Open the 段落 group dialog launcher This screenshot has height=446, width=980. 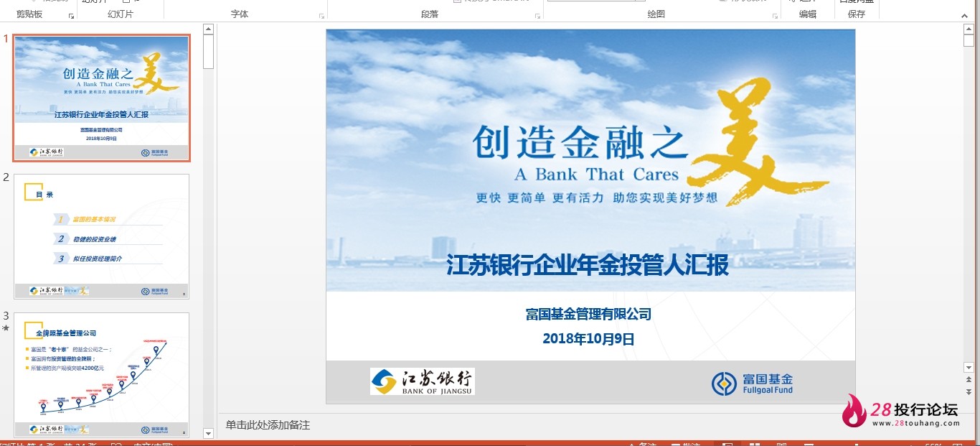pos(537,15)
